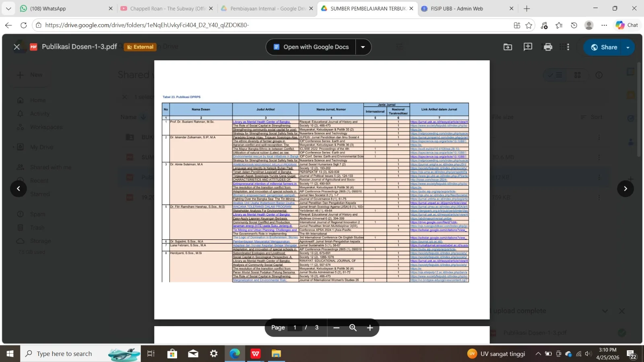Add a comment using the comment icon
The height and width of the screenshot is (362, 644).
click(528, 47)
